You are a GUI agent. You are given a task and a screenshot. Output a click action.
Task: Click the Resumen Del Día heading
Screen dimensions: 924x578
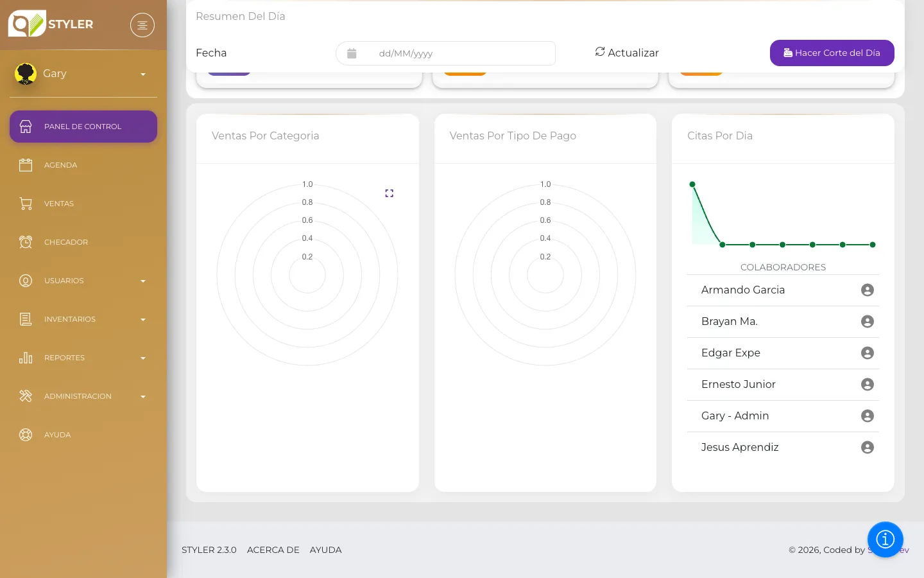241,16
